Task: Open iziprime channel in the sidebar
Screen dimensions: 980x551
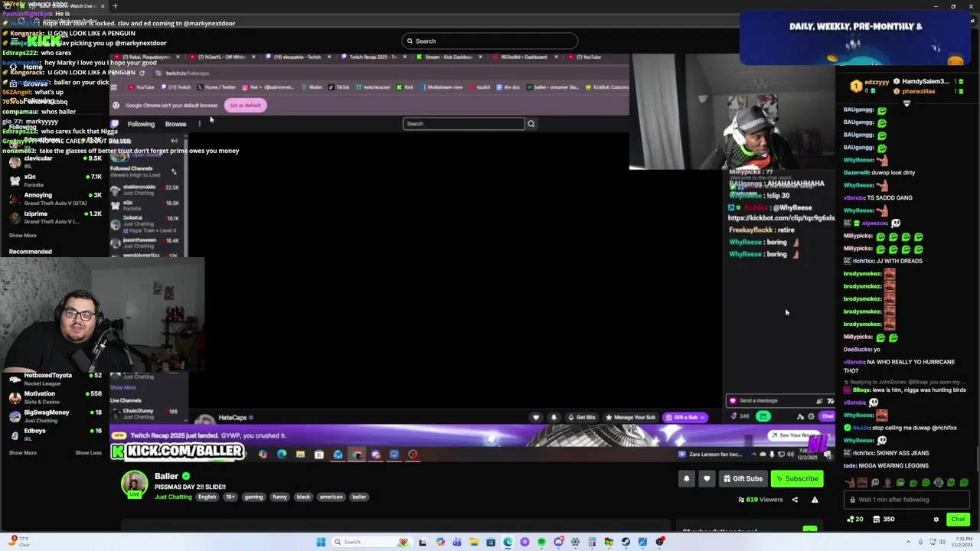Action: (54, 217)
